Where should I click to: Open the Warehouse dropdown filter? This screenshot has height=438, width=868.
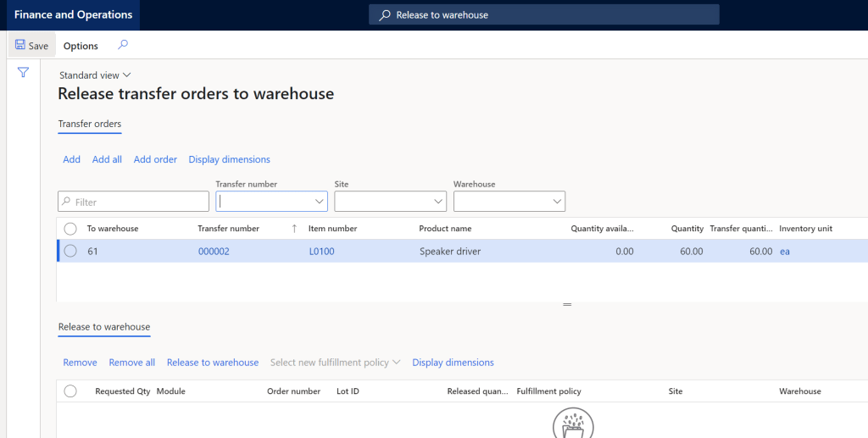(x=557, y=202)
